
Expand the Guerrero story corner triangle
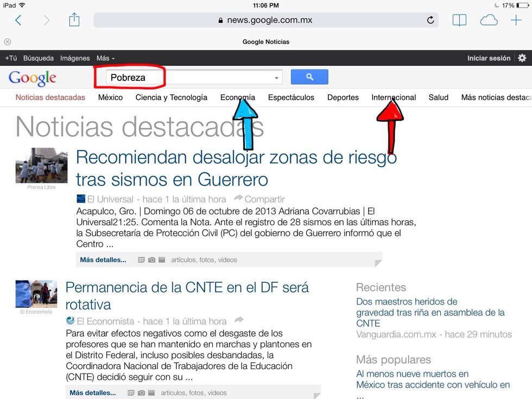pyautogui.click(x=378, y=263)
